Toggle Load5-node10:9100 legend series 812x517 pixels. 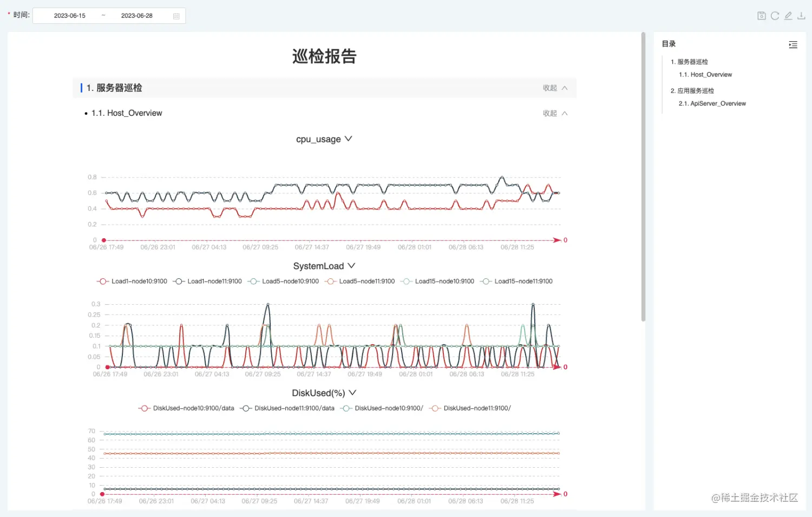pyautogui.click(x=283, y=281)
